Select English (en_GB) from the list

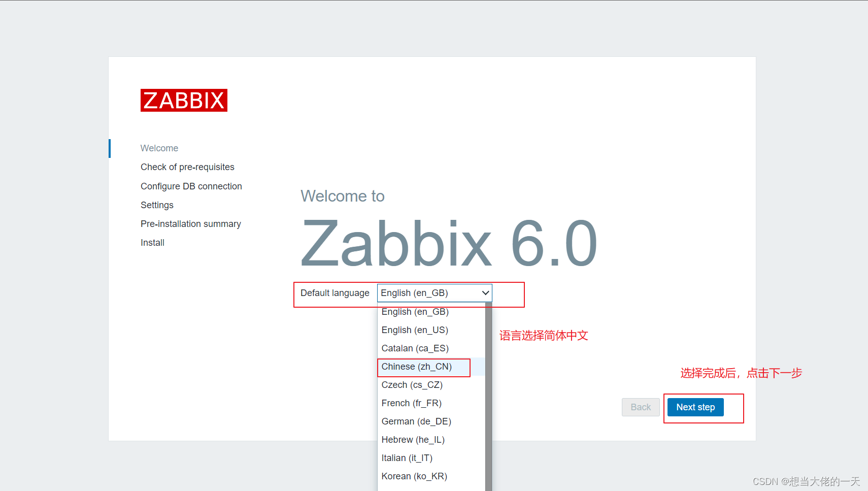431,312
